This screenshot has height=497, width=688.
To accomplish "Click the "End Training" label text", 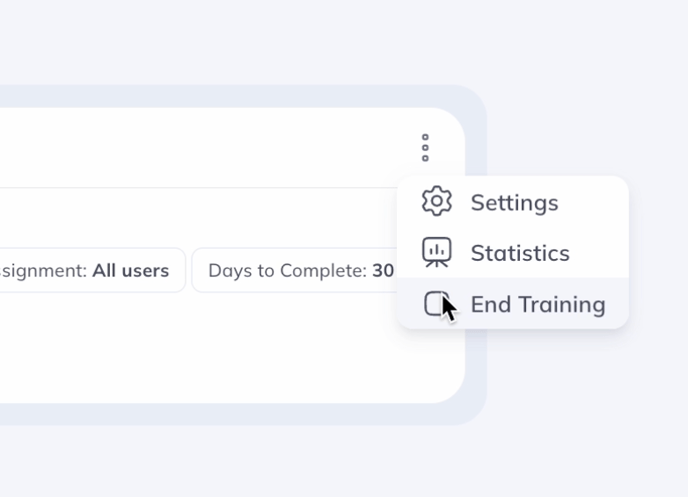I will (x=538, y=304).
